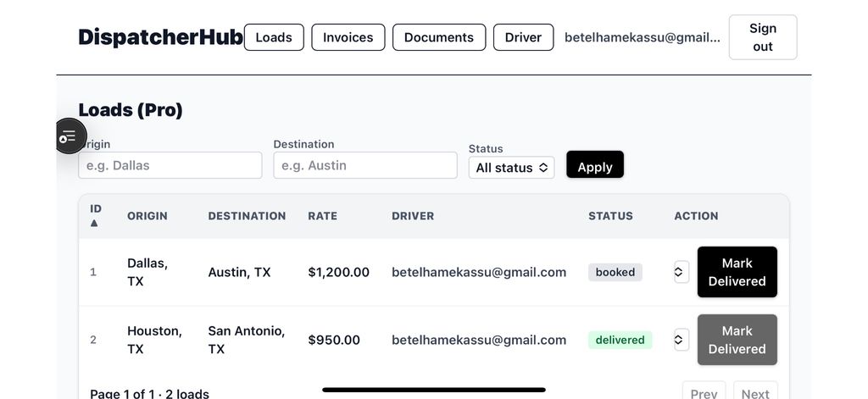Click the Origin filter input field
The height and width of the screenshot is (399, 868).
170,165
